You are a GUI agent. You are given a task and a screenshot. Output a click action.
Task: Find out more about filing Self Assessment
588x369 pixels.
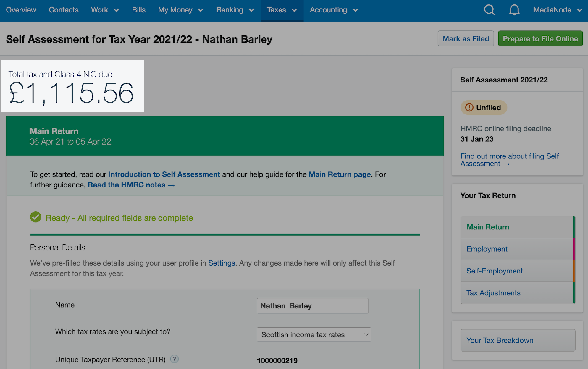coord(509,160)
